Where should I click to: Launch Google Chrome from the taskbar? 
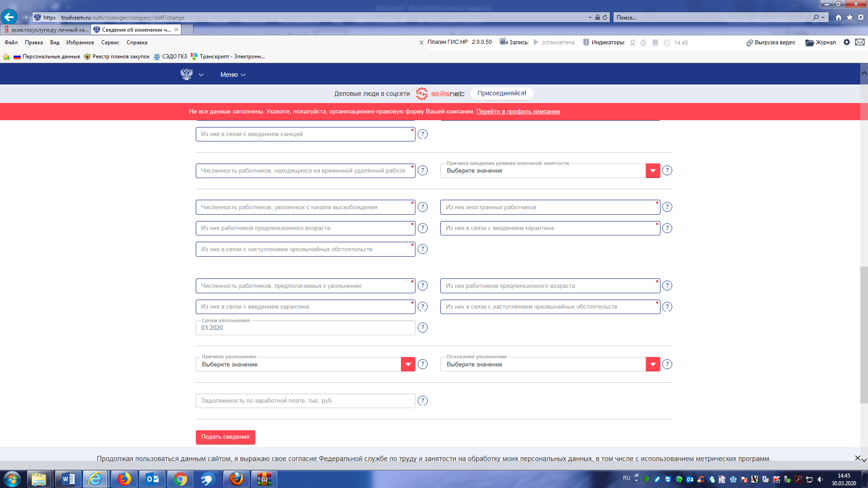[x=180, y=479]
